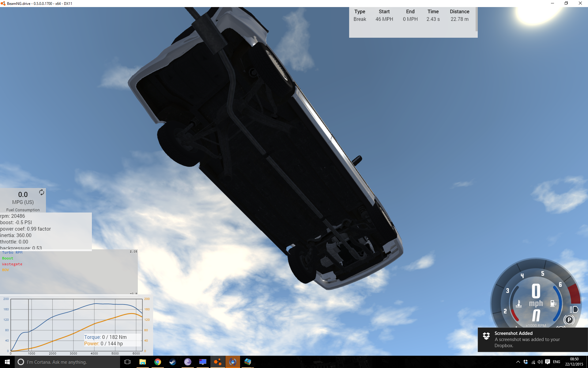588x368 pixels.
Task: Open the ENG language selector
Action: tap(556, 362)
